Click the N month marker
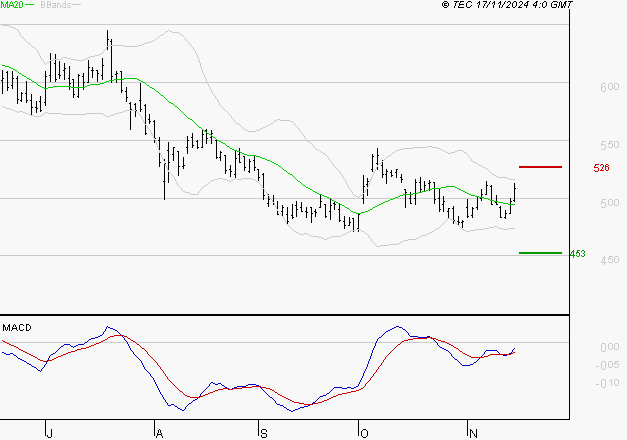The width and height of the screenshot is (627, 440). point(473,434)
